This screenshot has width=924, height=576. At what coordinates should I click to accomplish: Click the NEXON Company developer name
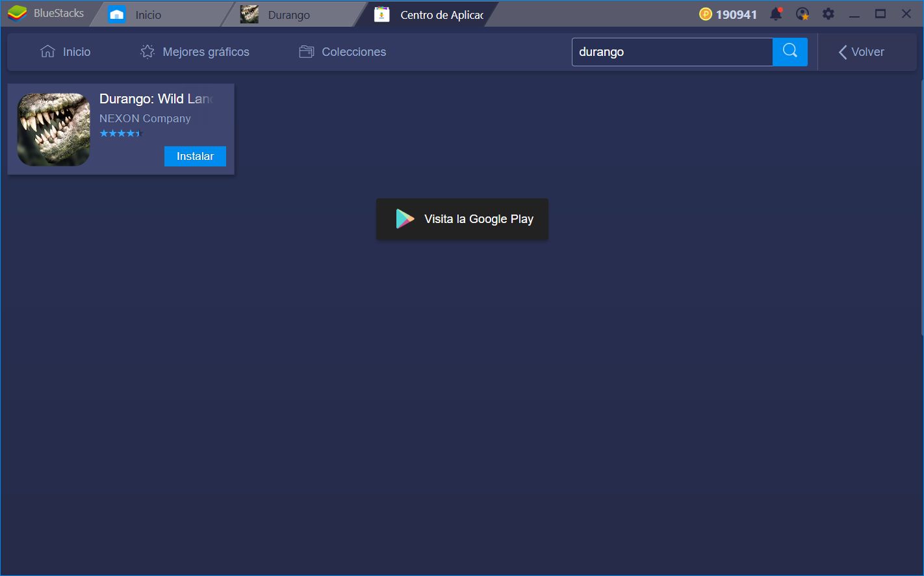(145, 118)
